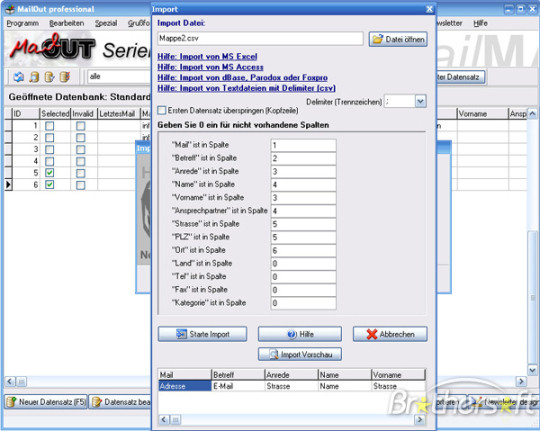Image resolution: width=540 pixels, height=431 pixels.
Task: Toggle Invalid checkbox in row 6
Action: pos(81,185)
